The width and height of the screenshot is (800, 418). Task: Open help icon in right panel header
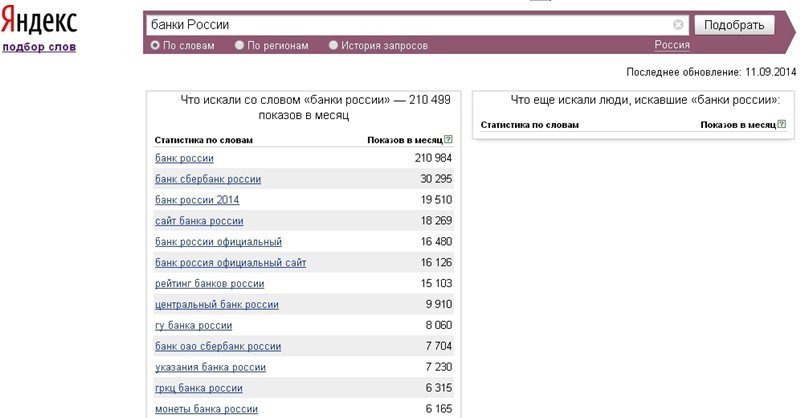tap(782, 124)
